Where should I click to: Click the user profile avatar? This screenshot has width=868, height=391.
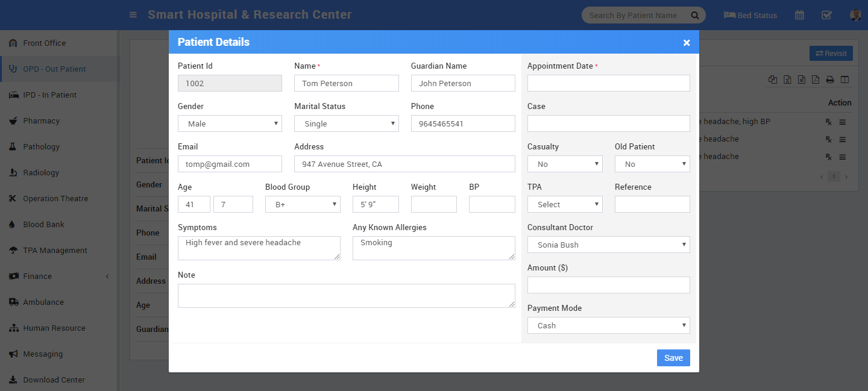click(855, 15)
